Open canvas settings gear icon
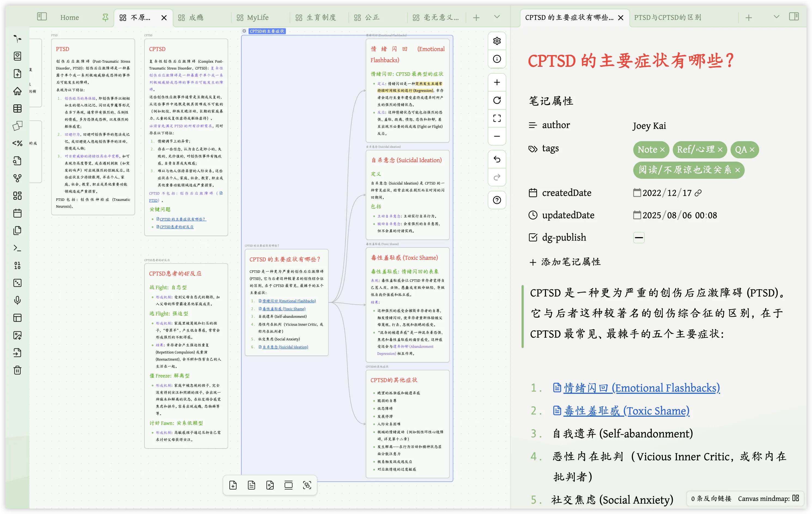Viewport: 812px width, 514px height. [x=497, y=41]
